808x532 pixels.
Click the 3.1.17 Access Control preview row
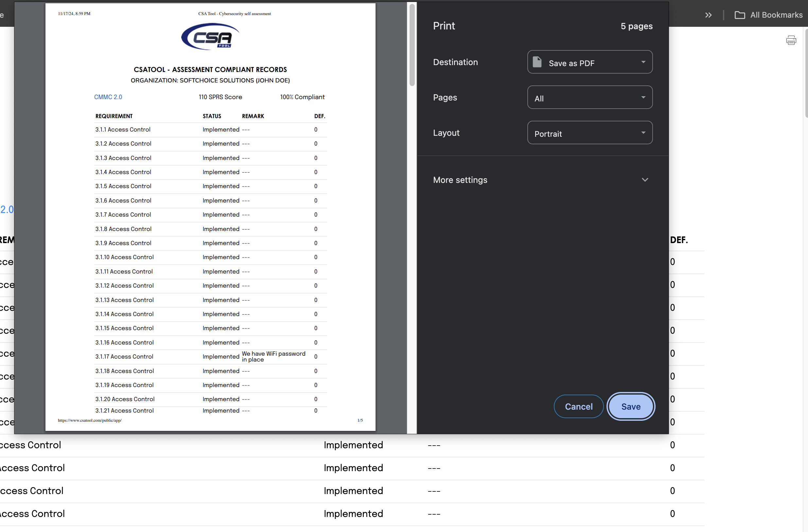click(124, 357)
